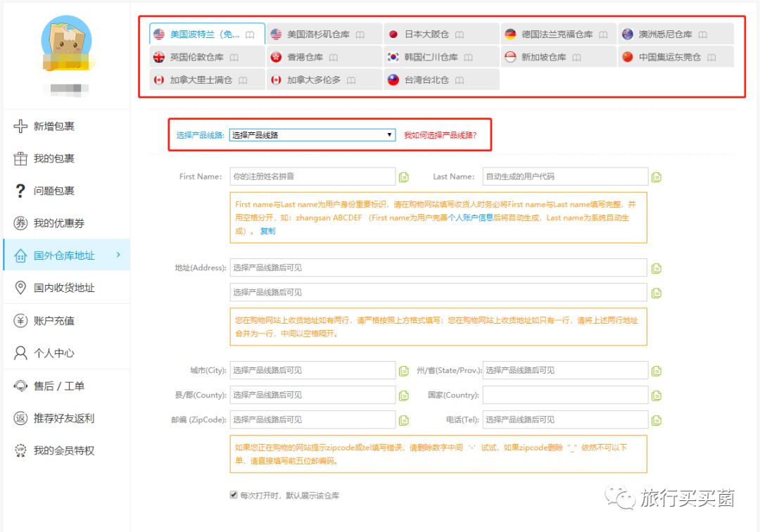Uncheck 每次打开时默认展示该仓库
760x532 pixels.
tap(233, 494)
